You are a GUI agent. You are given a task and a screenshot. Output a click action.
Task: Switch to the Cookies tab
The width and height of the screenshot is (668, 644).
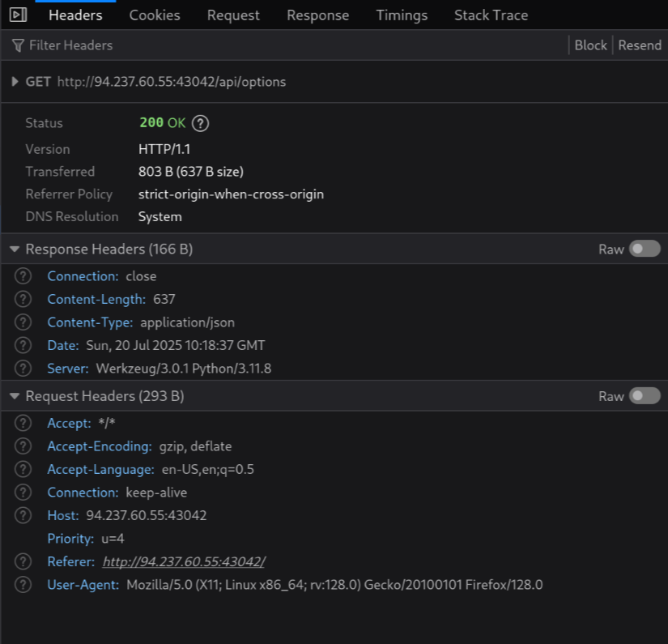tap(155, 15)
